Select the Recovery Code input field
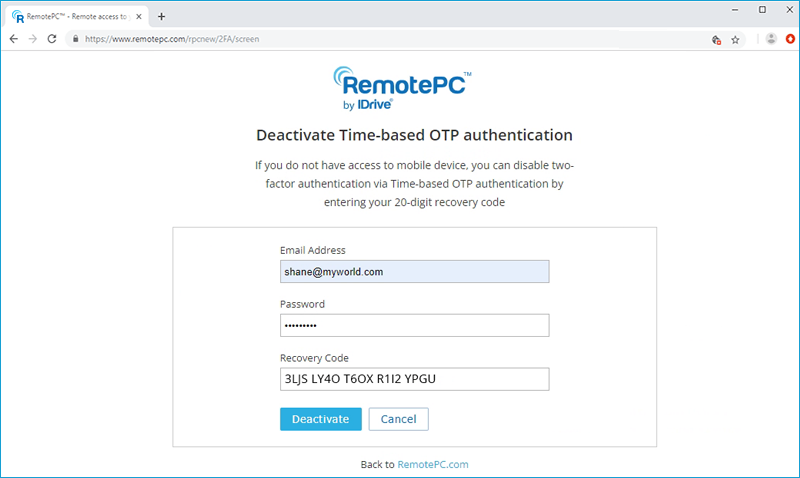 [x=414, y=379]
